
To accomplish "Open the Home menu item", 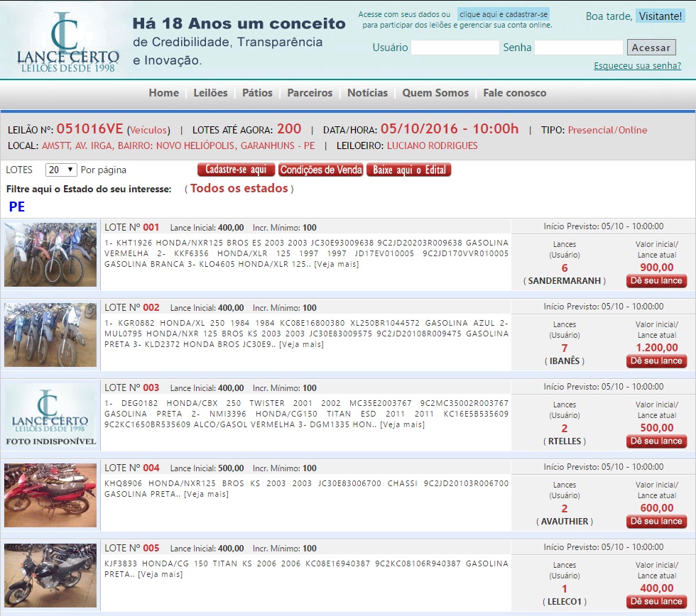I will point(164,93).
